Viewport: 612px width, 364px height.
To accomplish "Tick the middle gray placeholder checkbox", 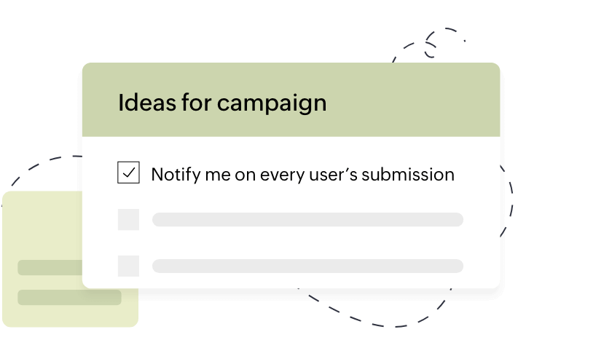I will [128, 220].
